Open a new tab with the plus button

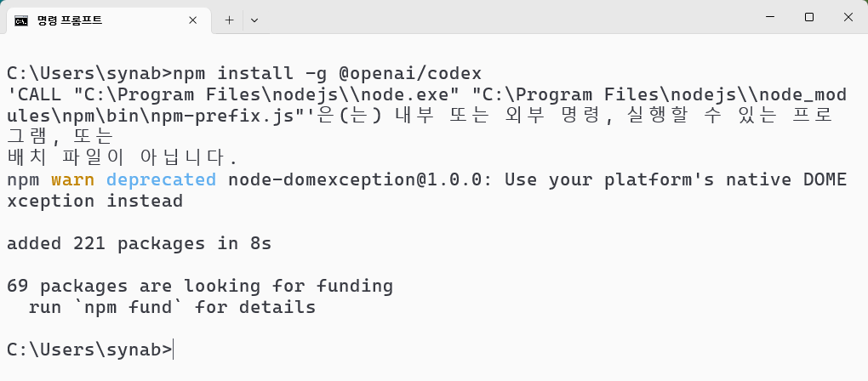229,20
